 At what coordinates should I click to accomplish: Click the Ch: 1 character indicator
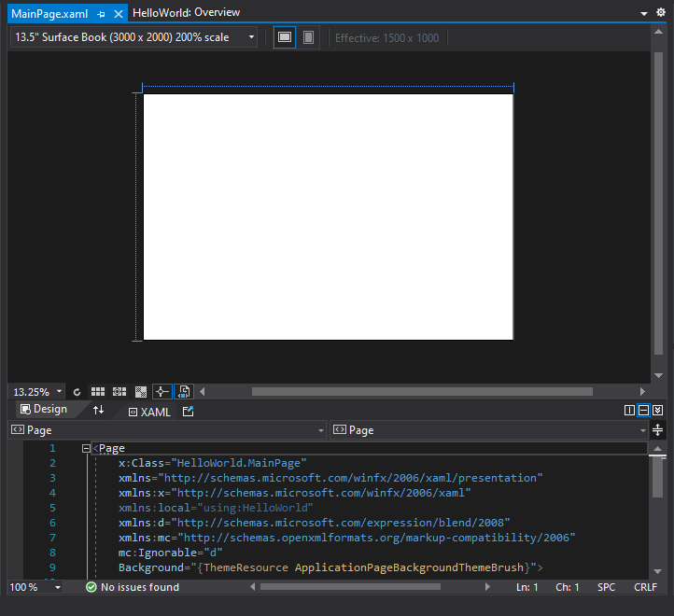[x=567, y=587]
